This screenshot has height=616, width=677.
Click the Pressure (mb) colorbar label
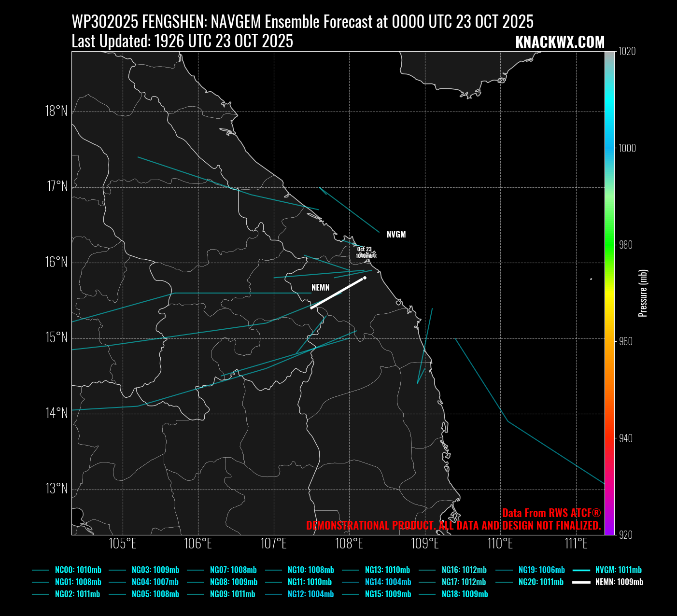[643, 293]
